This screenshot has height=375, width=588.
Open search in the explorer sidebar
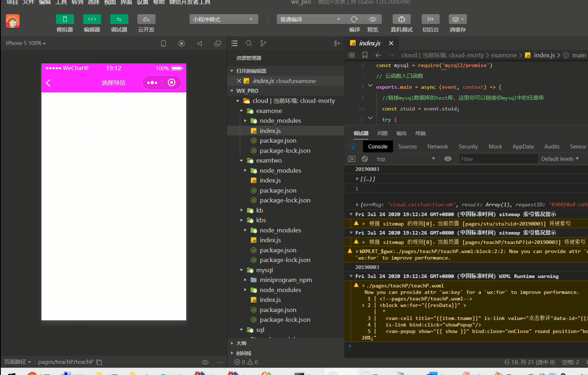coord(249,43)
